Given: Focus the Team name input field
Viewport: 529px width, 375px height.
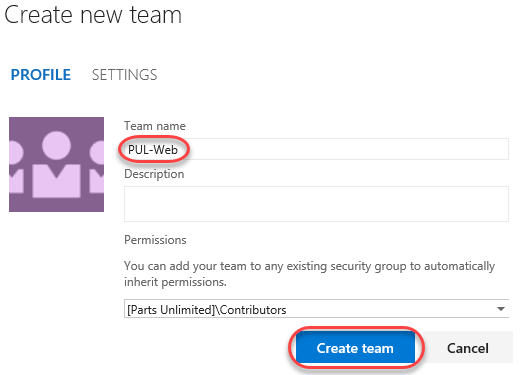Looking at the screenshot, I should click(x=316, y=149).
